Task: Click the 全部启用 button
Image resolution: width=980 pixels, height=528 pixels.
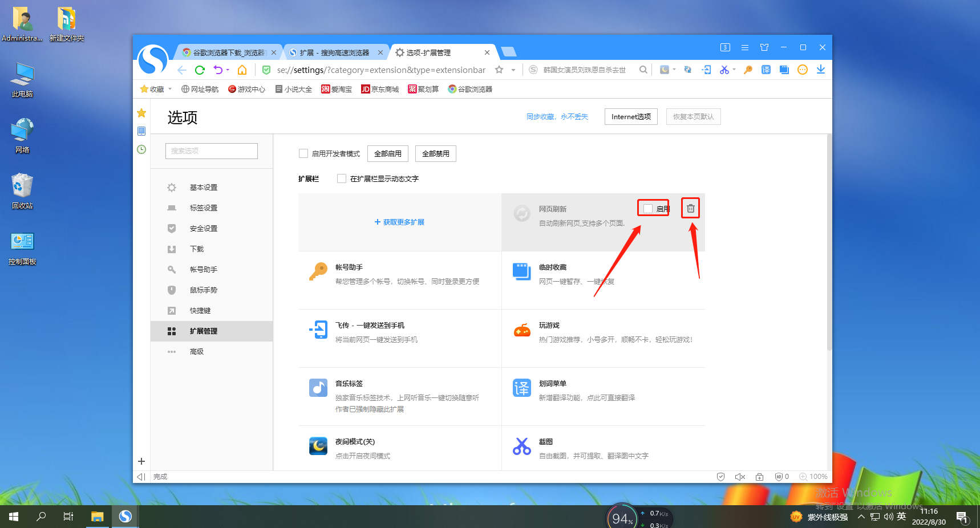Action: point(388,154)
